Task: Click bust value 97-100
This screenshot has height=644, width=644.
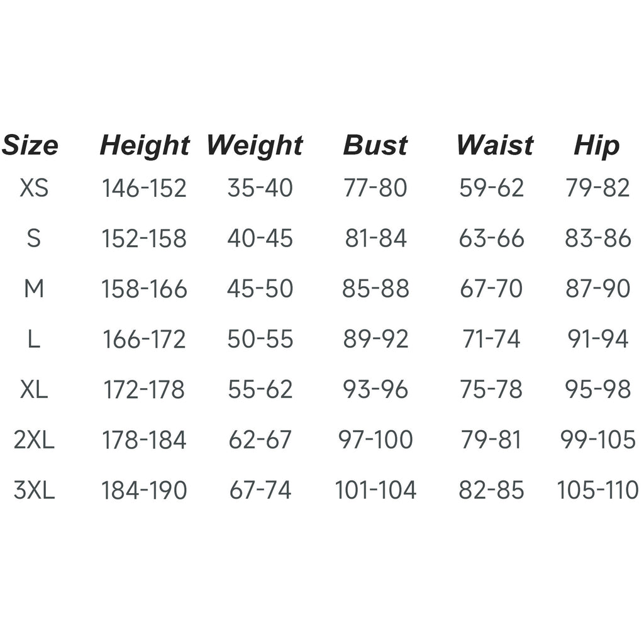Action: tap(375, 440)
